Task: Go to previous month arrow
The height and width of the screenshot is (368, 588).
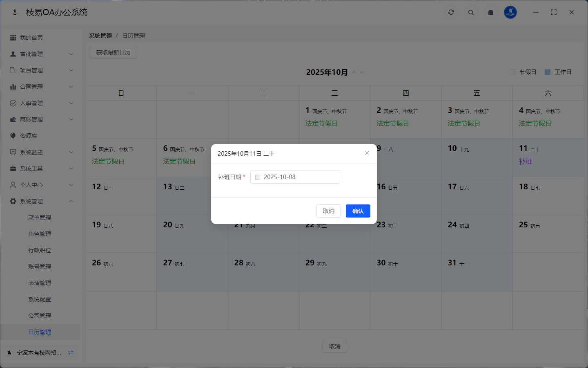Action: coord(354,72)
